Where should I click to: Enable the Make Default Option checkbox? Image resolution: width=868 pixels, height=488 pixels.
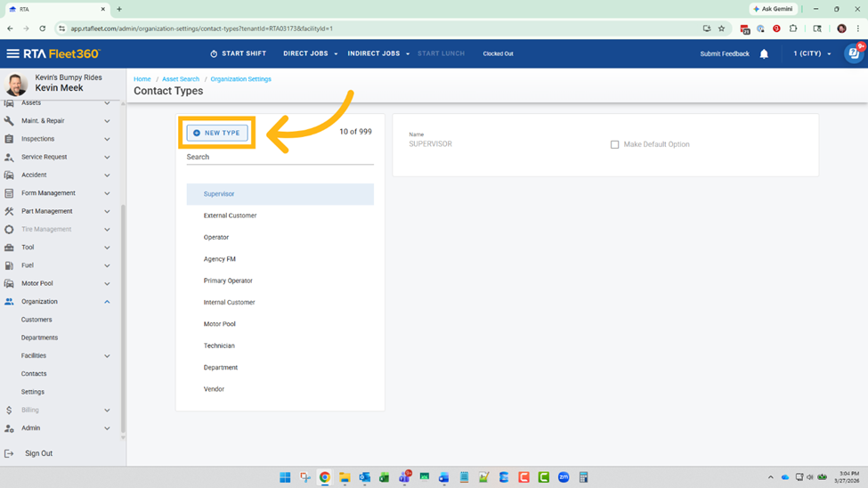point(614,144)
